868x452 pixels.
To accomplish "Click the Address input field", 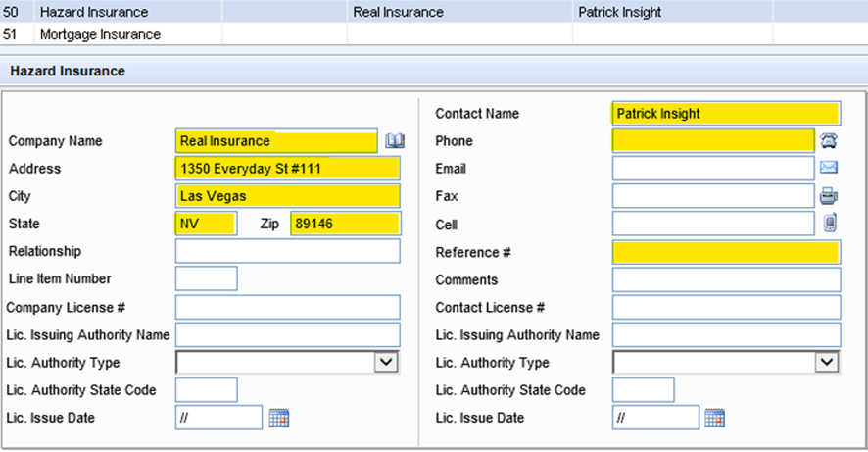I will point(287,169).
